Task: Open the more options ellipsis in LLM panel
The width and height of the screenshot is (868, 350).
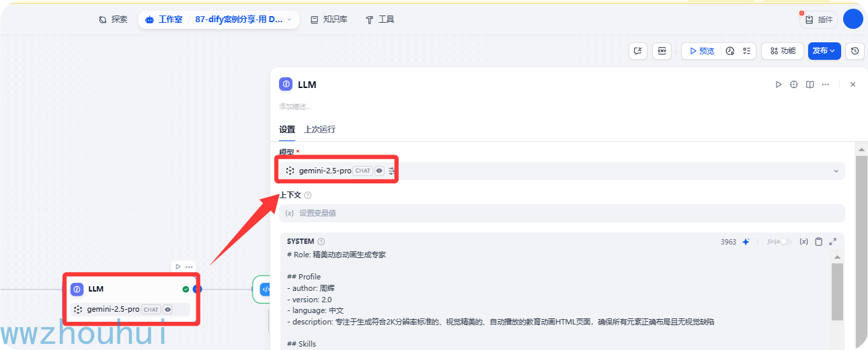Action: click(826, 85)
